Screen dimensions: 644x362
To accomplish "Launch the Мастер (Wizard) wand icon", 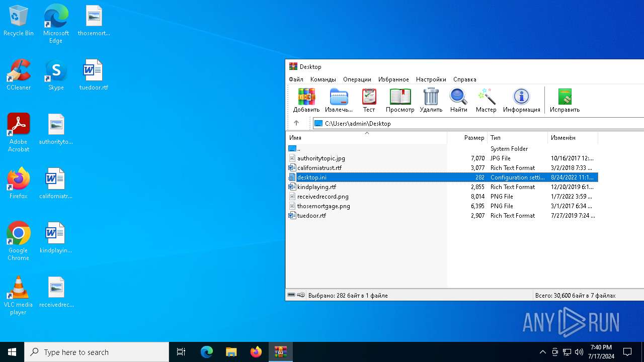I will point(486,100).
